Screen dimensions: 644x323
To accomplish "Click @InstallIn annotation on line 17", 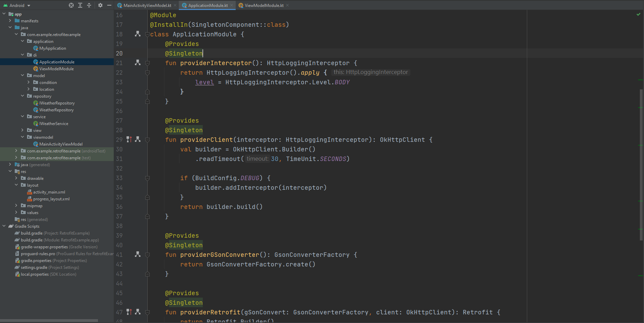I will point(169,25).
